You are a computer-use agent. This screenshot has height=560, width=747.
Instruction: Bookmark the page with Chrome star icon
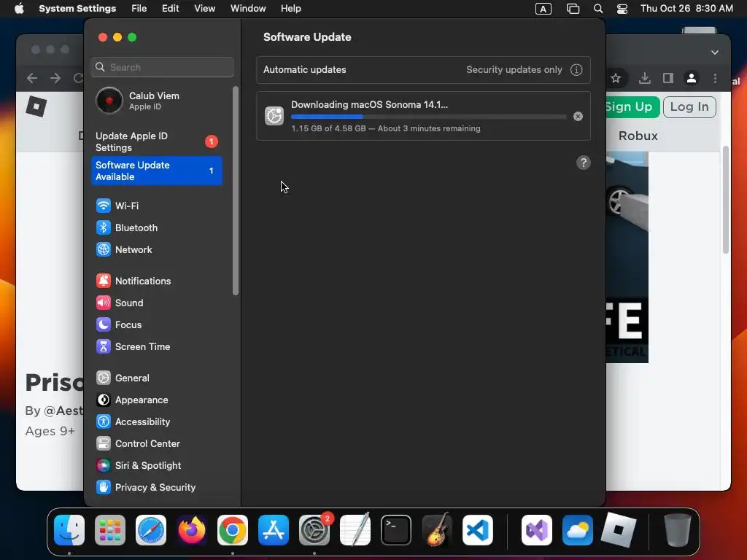point(616,78)
